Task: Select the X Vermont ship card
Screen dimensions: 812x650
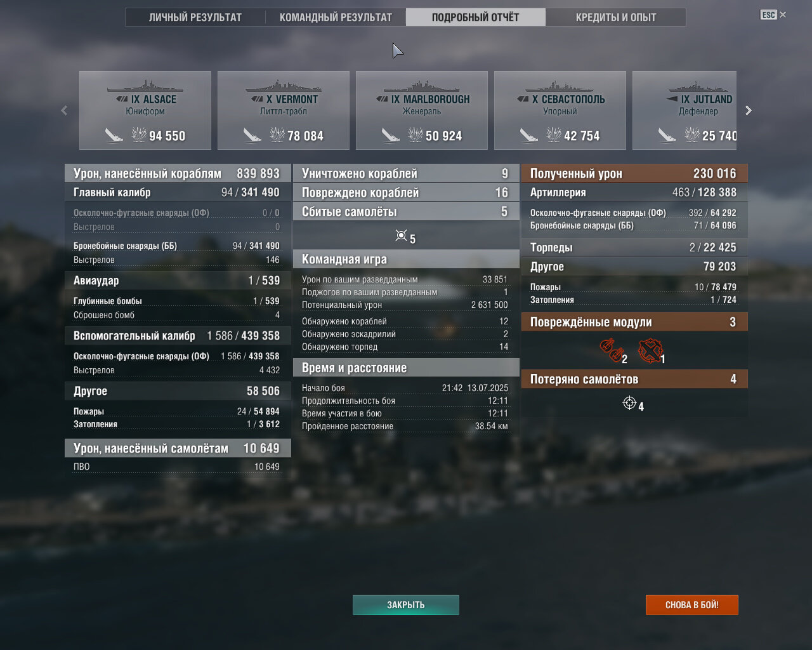Action: point(284,110)
